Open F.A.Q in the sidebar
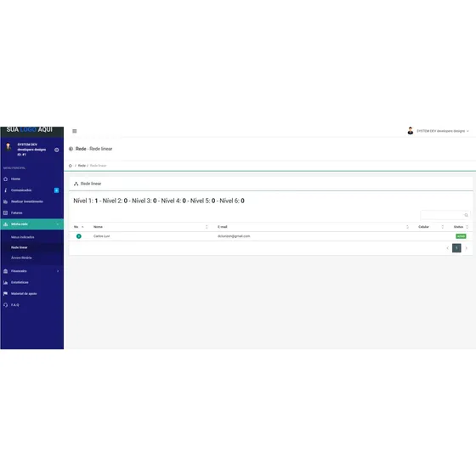Screen dimensions: 476x476 [15, 305]
